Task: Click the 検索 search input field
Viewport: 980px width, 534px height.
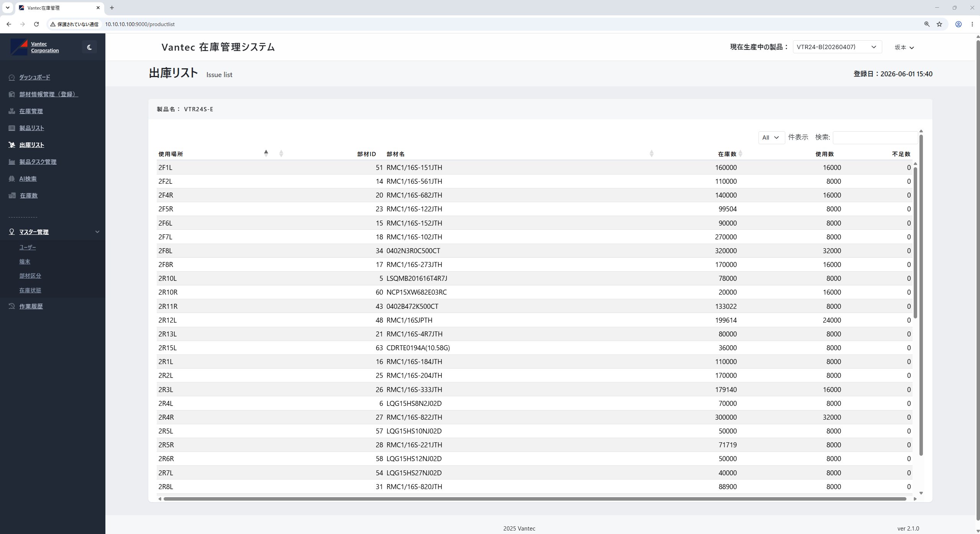Action: [875, 137]
